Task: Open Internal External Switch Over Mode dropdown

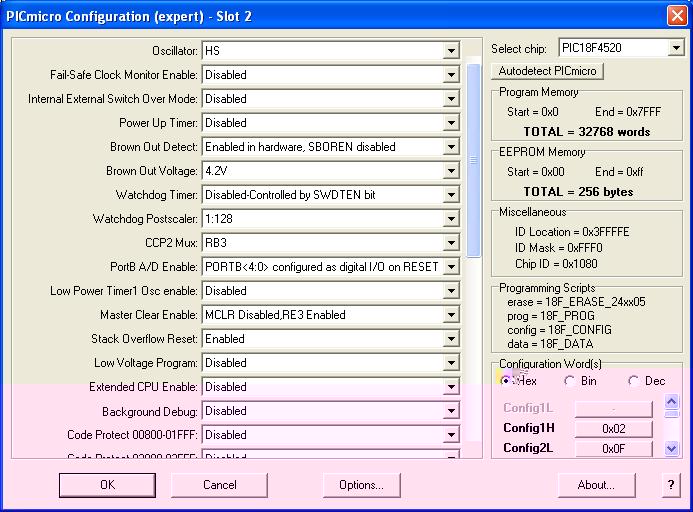Action: (451, 99)
